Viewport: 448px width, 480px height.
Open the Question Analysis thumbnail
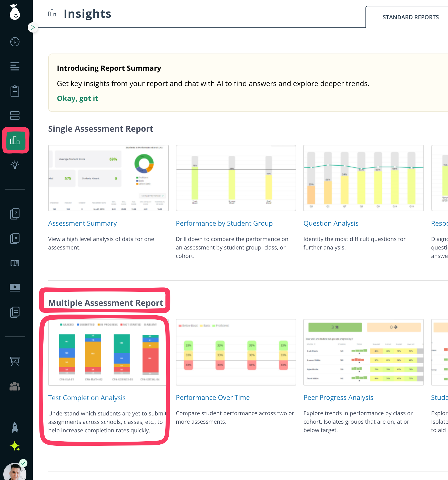coord(364,178)
